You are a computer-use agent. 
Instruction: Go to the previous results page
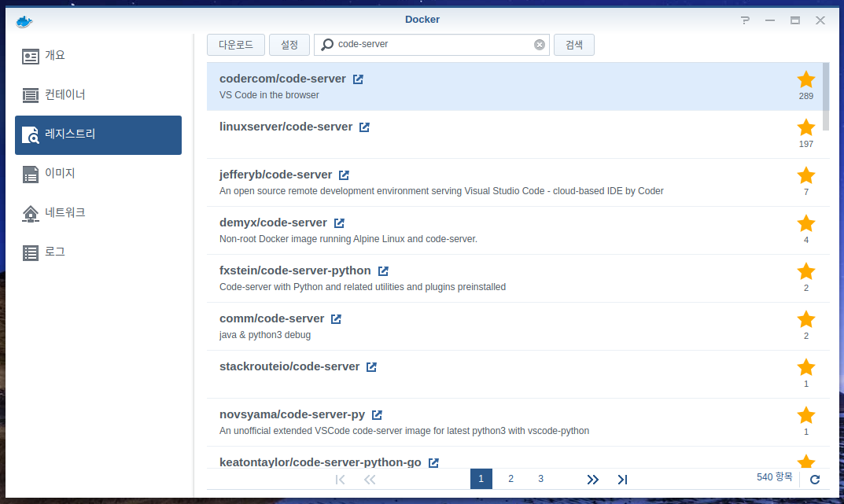370,480
